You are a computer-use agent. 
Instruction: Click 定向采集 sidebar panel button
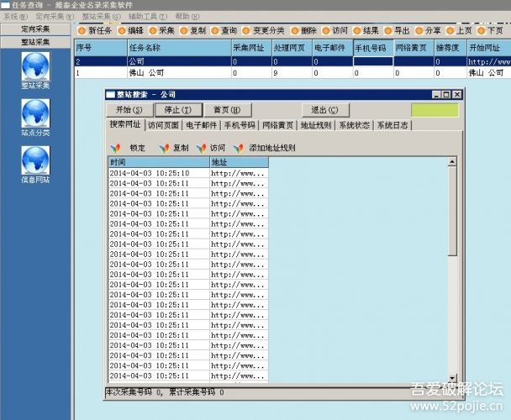[35, 29]
